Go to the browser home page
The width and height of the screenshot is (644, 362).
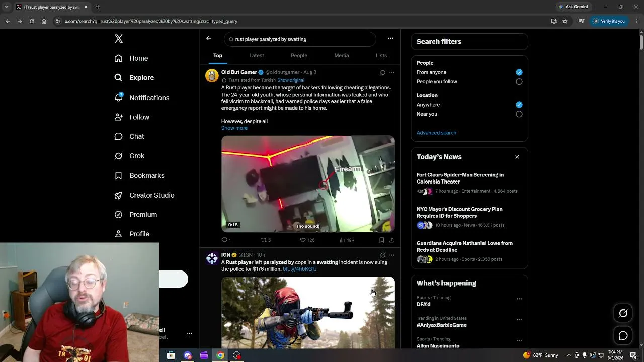point(44,21)
